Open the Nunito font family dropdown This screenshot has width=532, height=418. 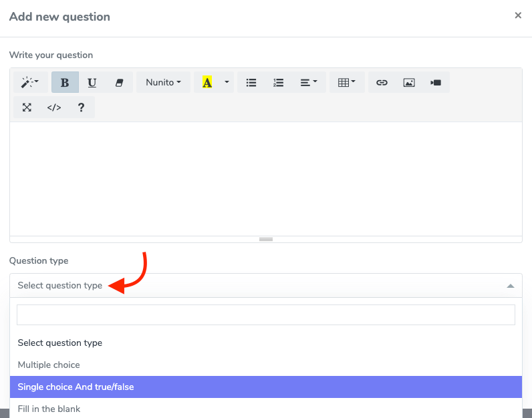click(164, 83)
